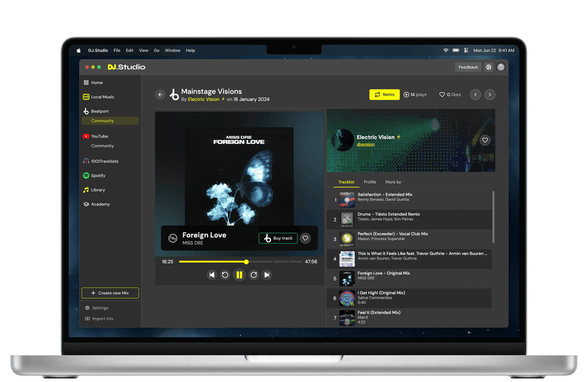The width and height of the screenshot is (588, 382).
Task: Click Electric Vision profile picture
Action: click(x=343, y=140)
